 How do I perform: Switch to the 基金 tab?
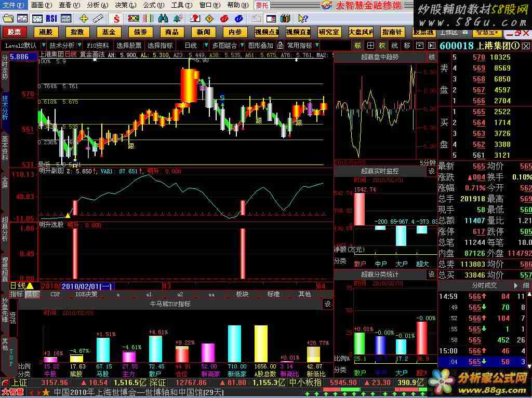pyautogui.click(x=109, y=32)
